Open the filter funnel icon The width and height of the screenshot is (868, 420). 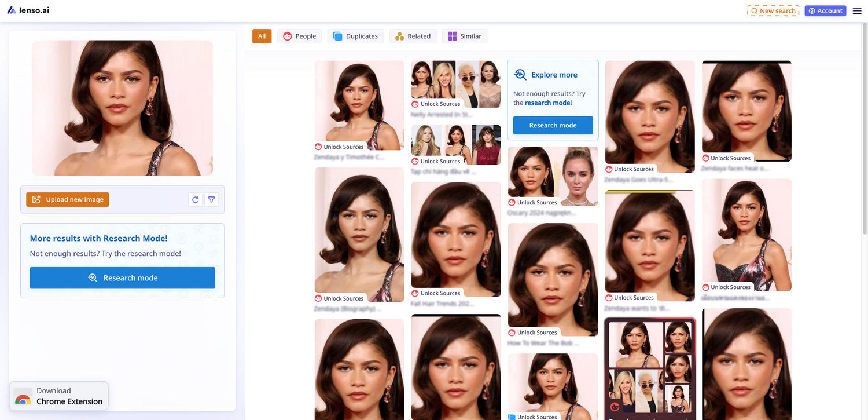tap(212, 199)
